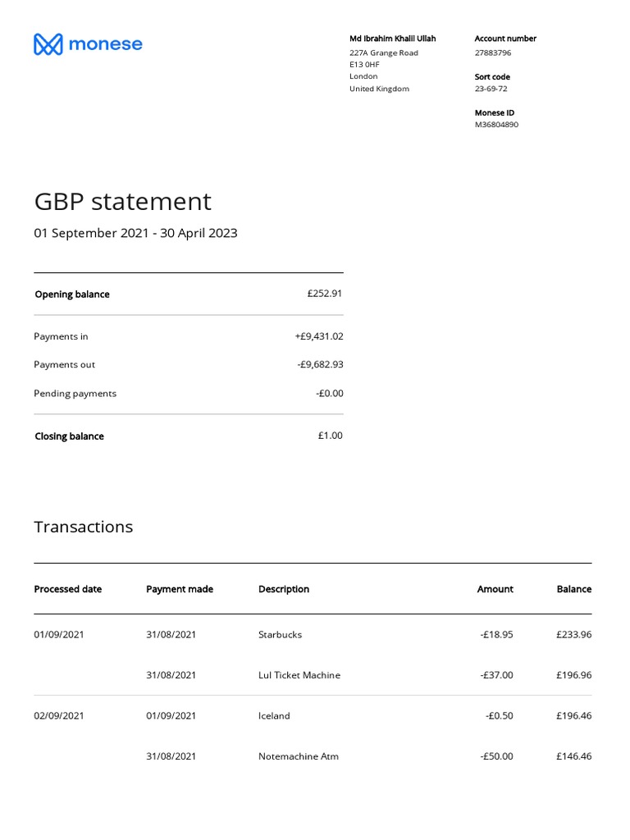
Task: Click the Transactions section heading
Action: [83, 527]
